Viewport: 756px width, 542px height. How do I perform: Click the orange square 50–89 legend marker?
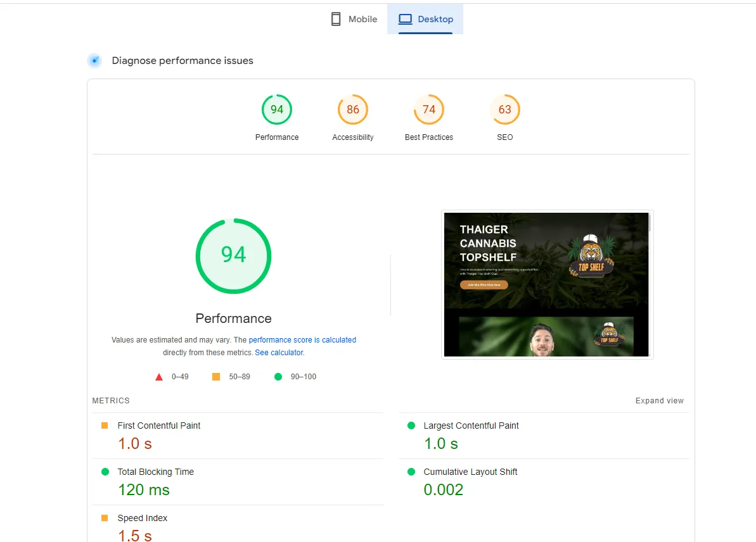pyautogui.click(x=216, y=377)
